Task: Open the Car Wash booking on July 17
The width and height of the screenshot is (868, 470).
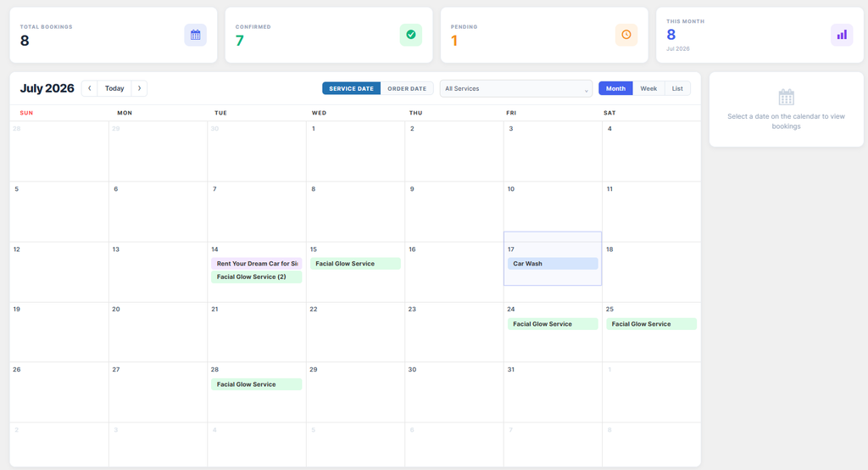Action: (553, 264)
